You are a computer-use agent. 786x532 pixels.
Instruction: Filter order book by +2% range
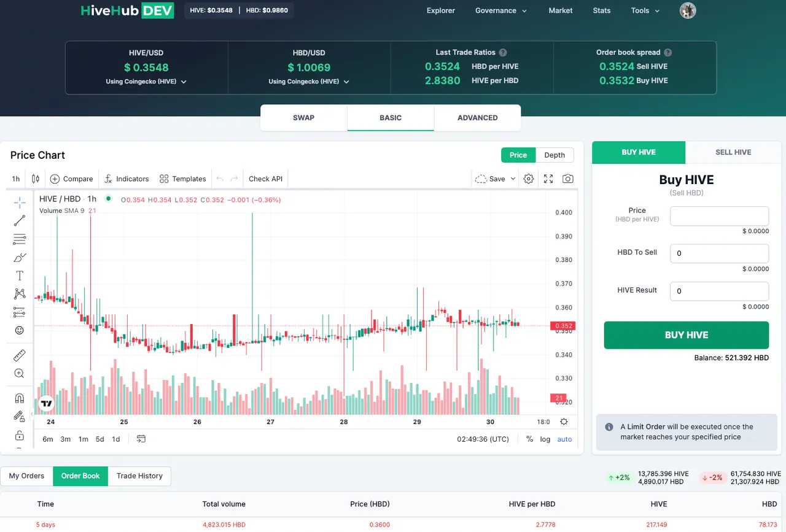coord(620,477)
